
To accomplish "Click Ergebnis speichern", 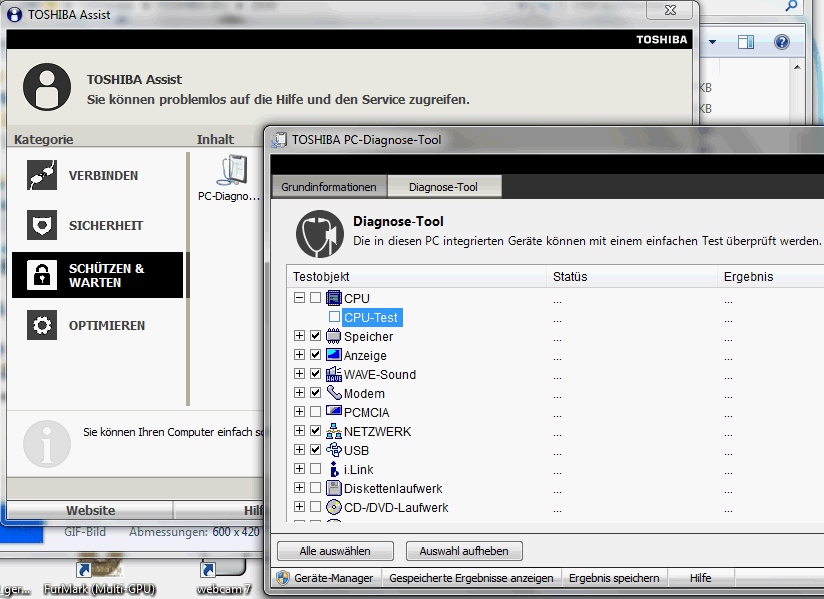I will 614,578.
